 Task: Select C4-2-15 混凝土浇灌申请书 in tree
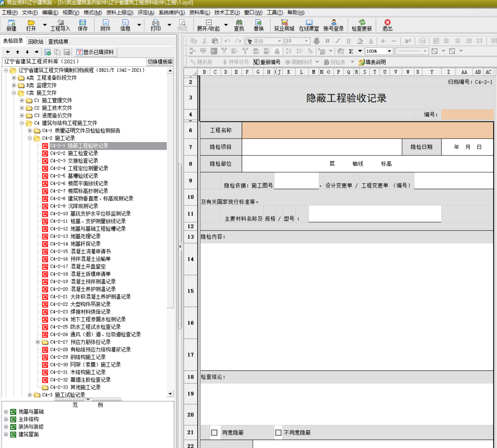(80, 251)
